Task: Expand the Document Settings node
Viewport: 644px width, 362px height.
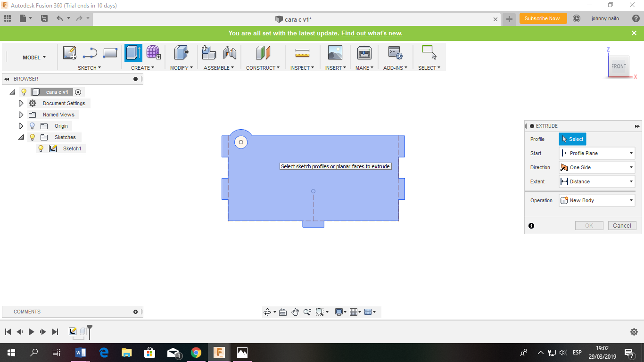Action: 21,103
